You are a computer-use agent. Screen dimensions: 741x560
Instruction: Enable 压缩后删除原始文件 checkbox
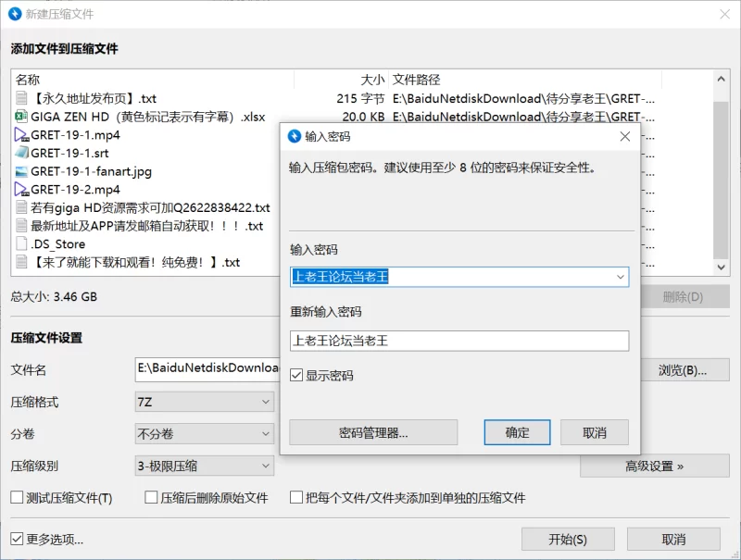click(151, 497)
